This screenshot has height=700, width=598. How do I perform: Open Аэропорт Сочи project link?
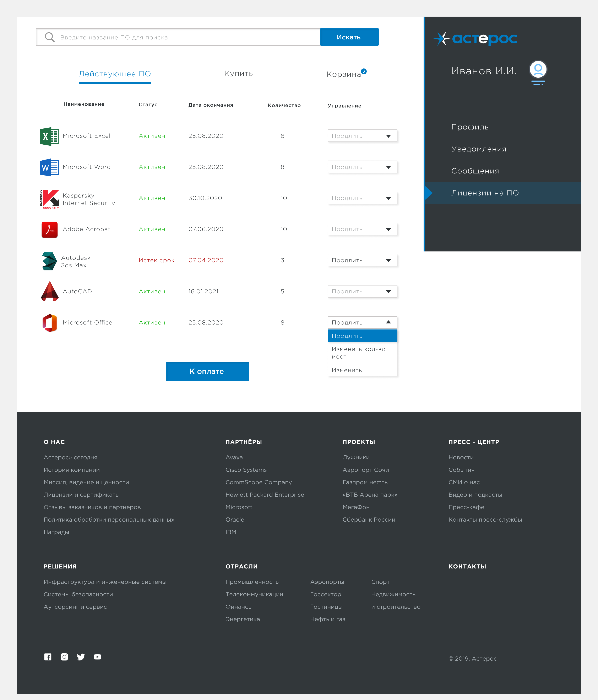(x=366, y=470)
